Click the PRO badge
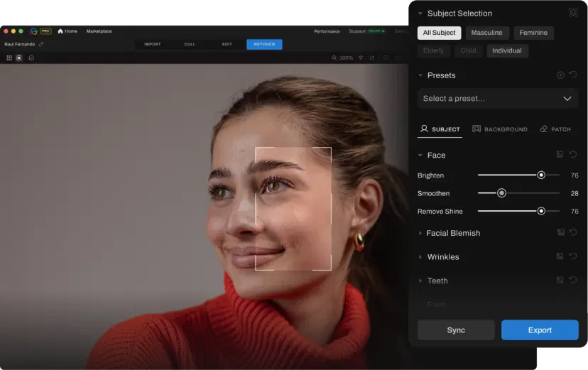Image resolution: width=588 pixels, height=370 pixels. click(45, 31)
